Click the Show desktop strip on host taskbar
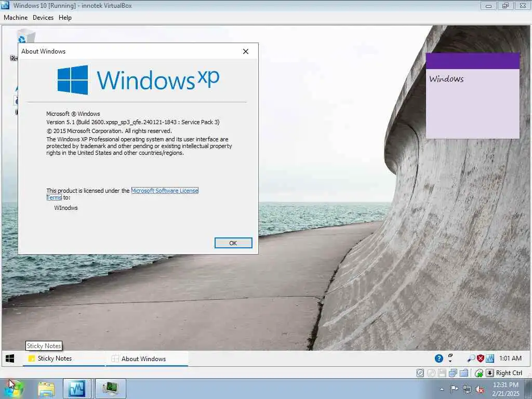This screenshot has width=532, height=399. pos(528,389)
